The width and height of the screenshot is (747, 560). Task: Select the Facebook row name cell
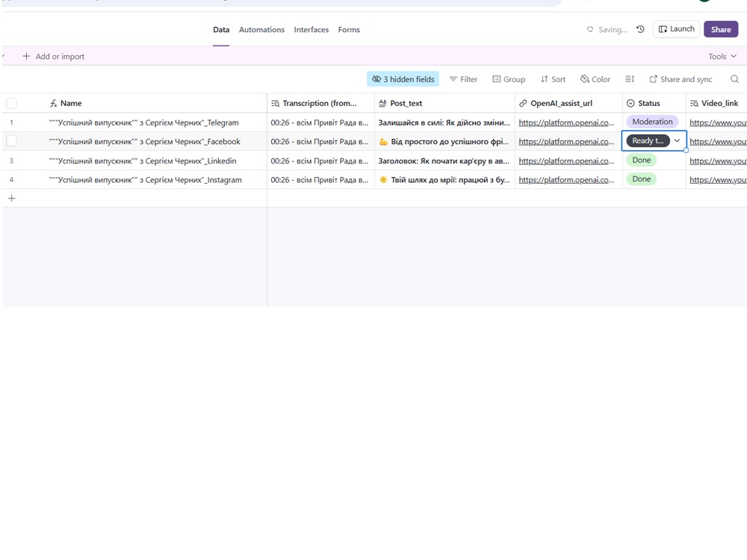[x=143, y=141]
